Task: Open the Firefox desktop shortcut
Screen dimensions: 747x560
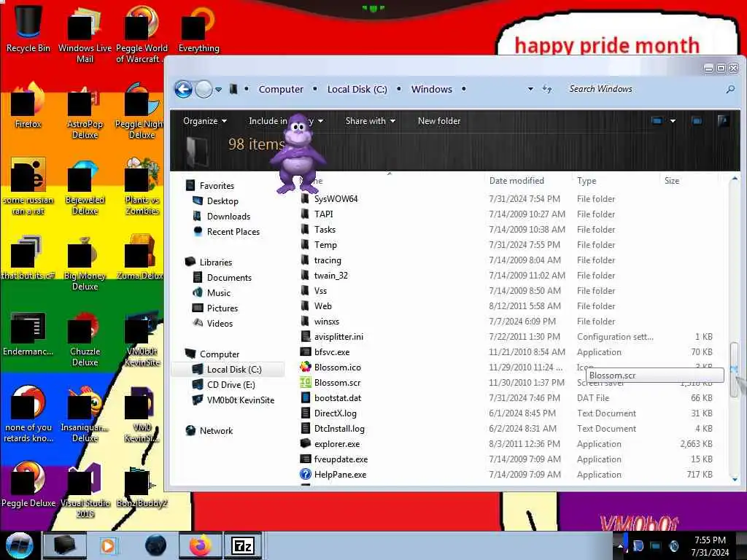Action: click(x=28, y=106)
